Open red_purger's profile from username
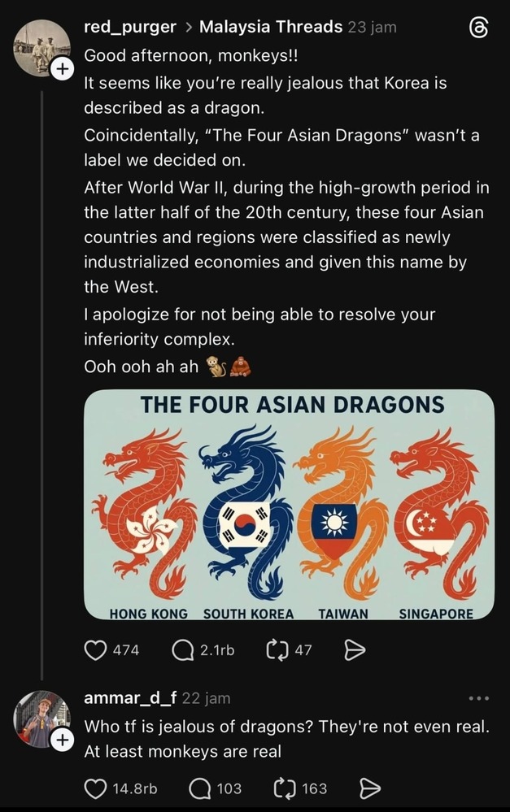Image resolution: width=510 pixels, height=812 pixels. coord(130,27)
